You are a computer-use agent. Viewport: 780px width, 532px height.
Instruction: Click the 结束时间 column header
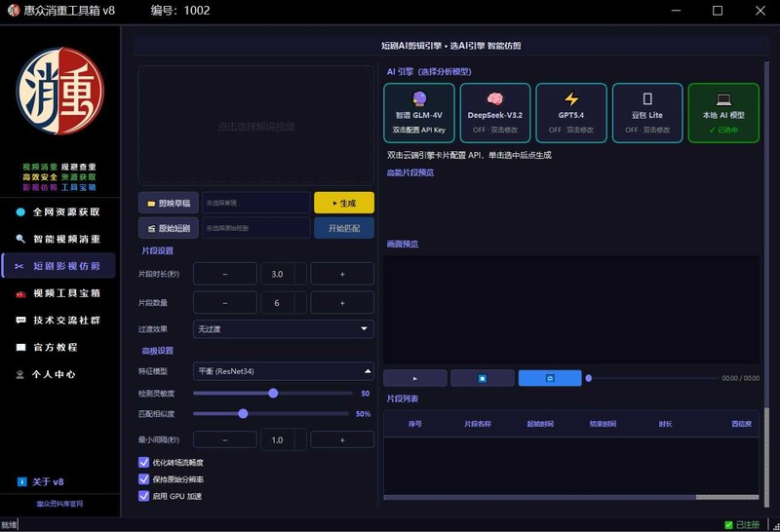coord(603,424)
